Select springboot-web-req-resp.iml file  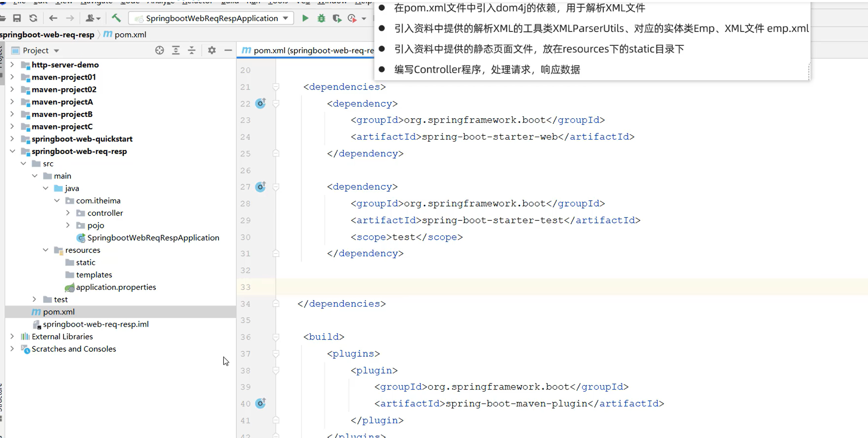tap(96, 324)
